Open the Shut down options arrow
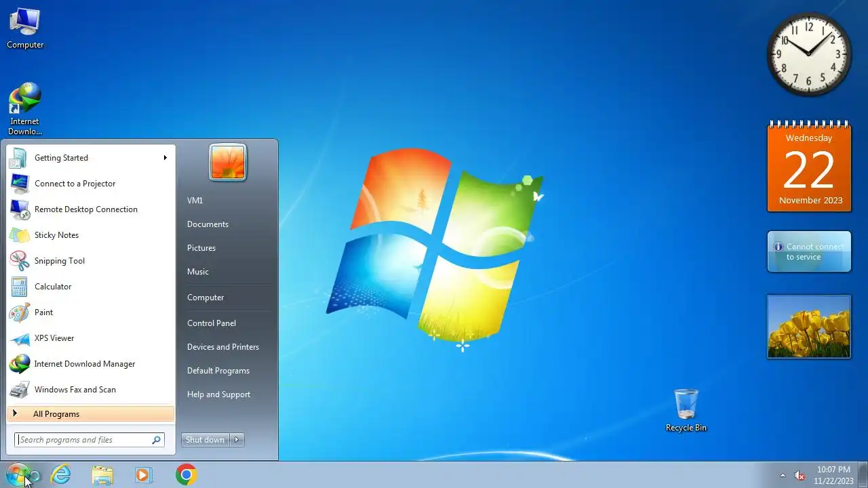868x488 pixels. point(237,440)
